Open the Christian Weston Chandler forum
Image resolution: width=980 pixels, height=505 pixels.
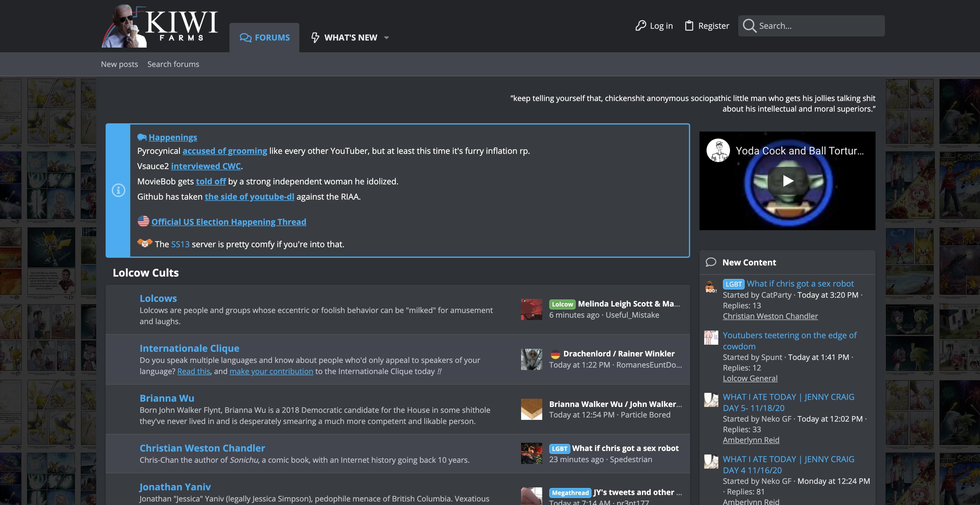click(202, 448)
